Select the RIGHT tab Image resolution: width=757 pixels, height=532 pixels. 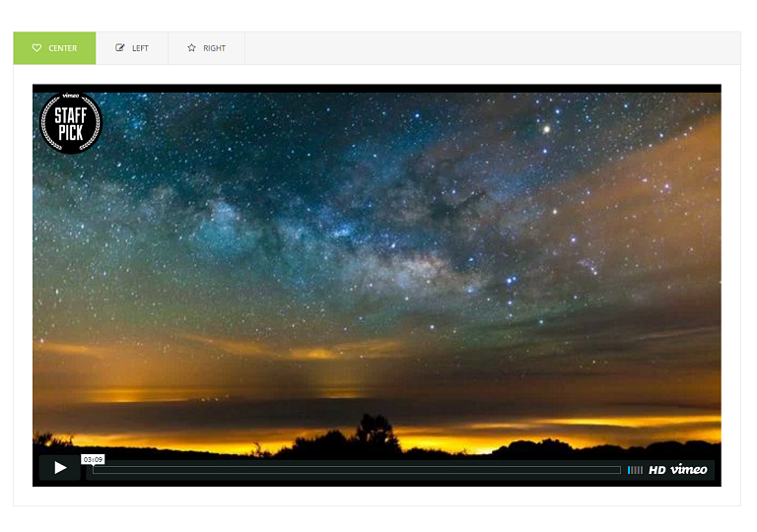pos(206,48)
